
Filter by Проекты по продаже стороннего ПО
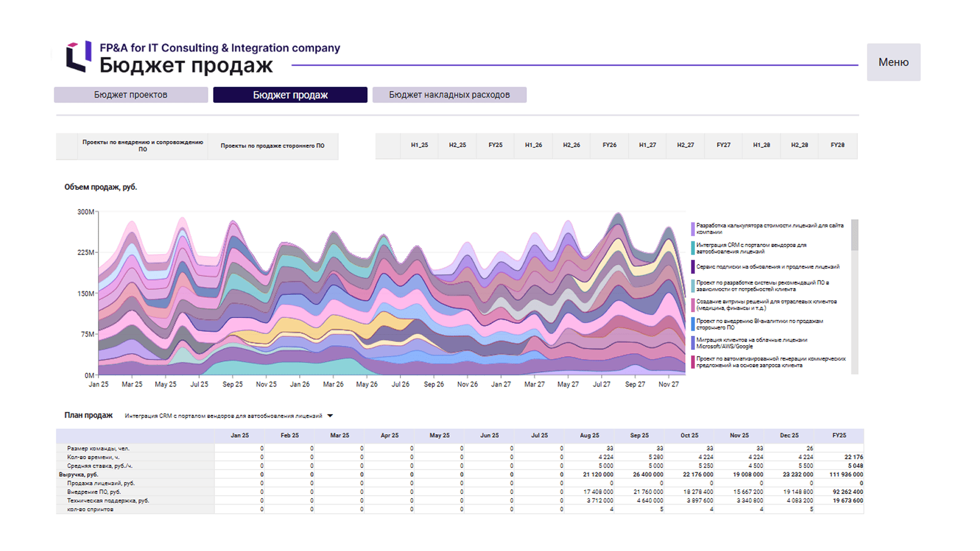[x=273, y=146]
